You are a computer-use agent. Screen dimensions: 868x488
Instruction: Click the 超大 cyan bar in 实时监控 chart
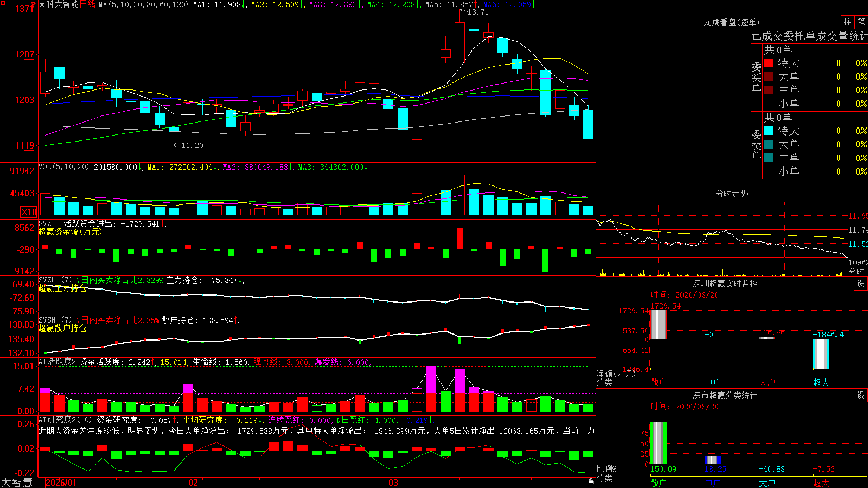[x=821, y=354]
